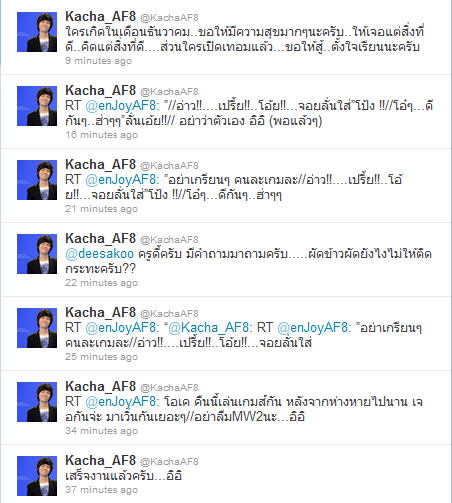Open avatar of the 16 minutes ago tweet
Screen dimensions: 452x503
37,106
